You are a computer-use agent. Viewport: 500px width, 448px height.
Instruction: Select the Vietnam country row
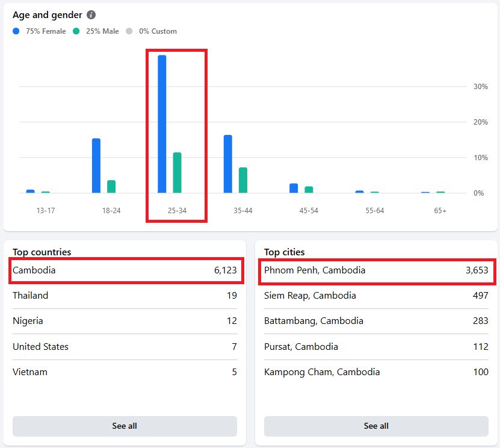[x=125, y=372]
